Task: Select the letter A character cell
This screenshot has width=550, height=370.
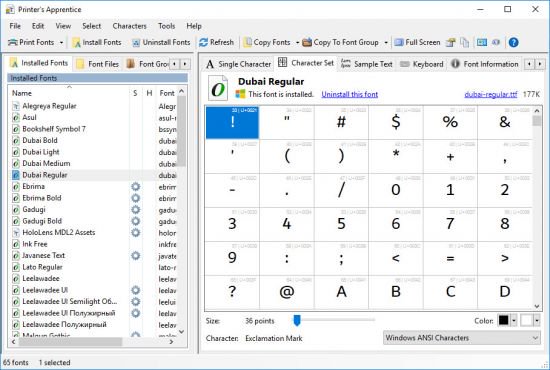Action: click(341, 292)
